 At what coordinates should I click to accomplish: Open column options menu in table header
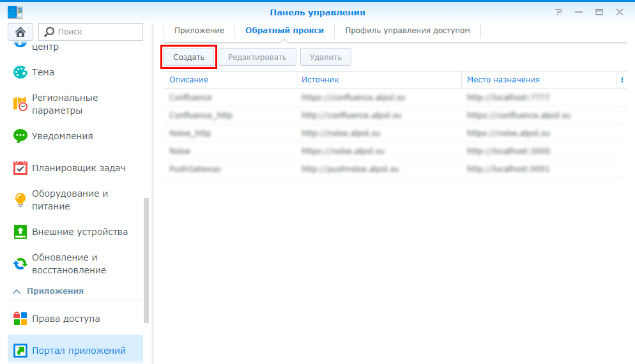click(x=622, y=80)
